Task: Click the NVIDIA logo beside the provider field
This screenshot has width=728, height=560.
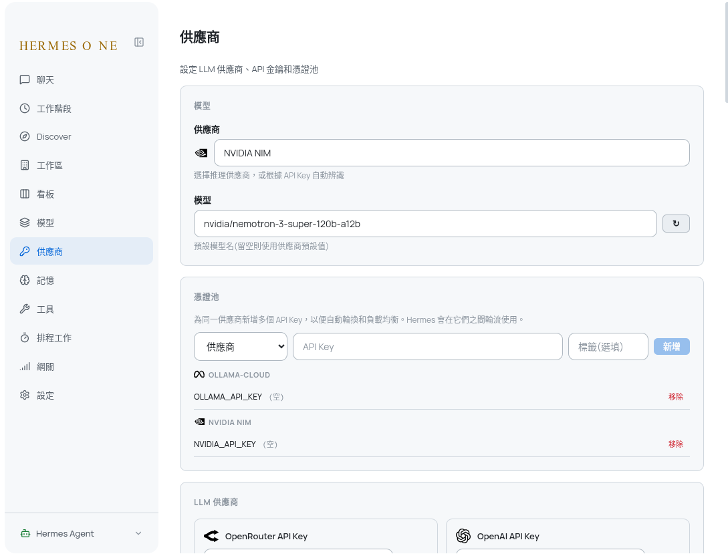Action: [x=201, y=153]
